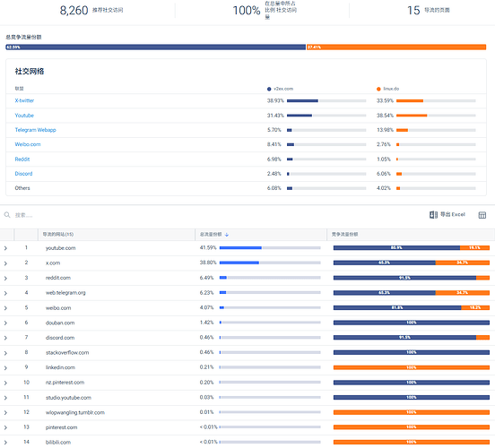Expand the weibo.com row
This screenshot has width=495, height=448.
[x=5, y=308]
